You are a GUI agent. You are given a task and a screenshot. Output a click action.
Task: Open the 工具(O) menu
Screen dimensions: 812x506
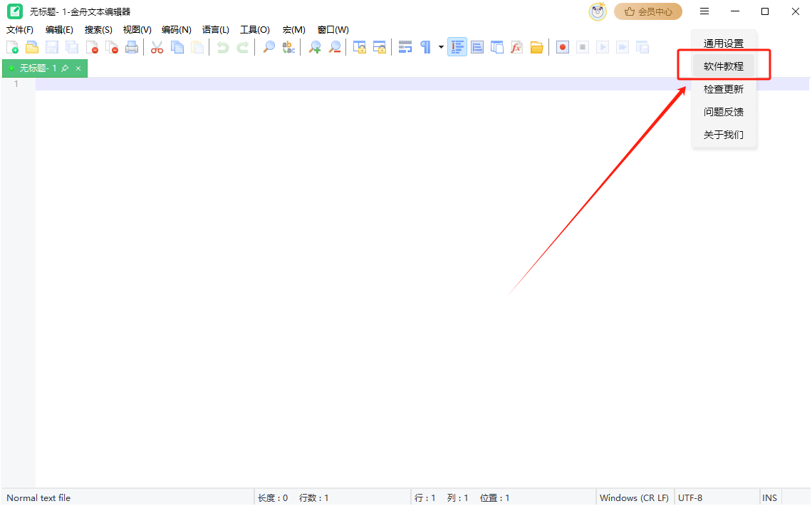click(255, 30)
